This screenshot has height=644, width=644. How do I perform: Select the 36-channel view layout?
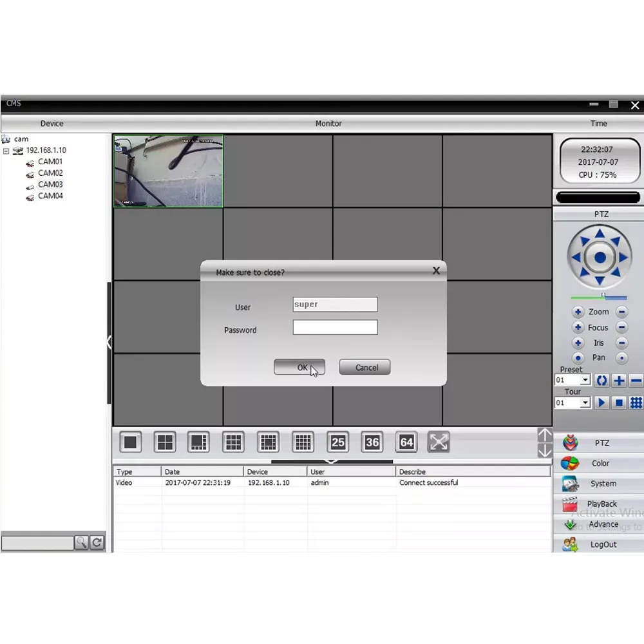coord(372,442)
